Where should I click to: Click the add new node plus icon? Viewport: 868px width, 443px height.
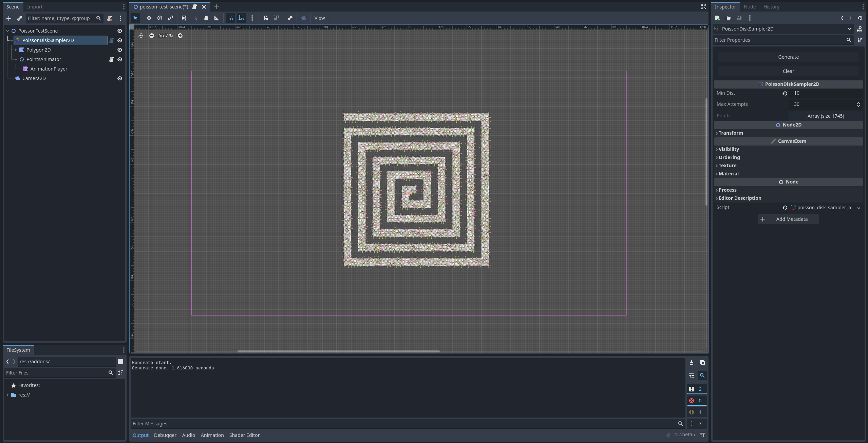(x=9, y=18)
